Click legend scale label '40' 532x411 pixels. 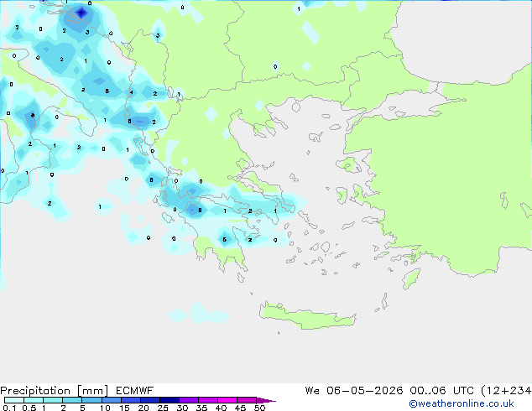point(221,408)
